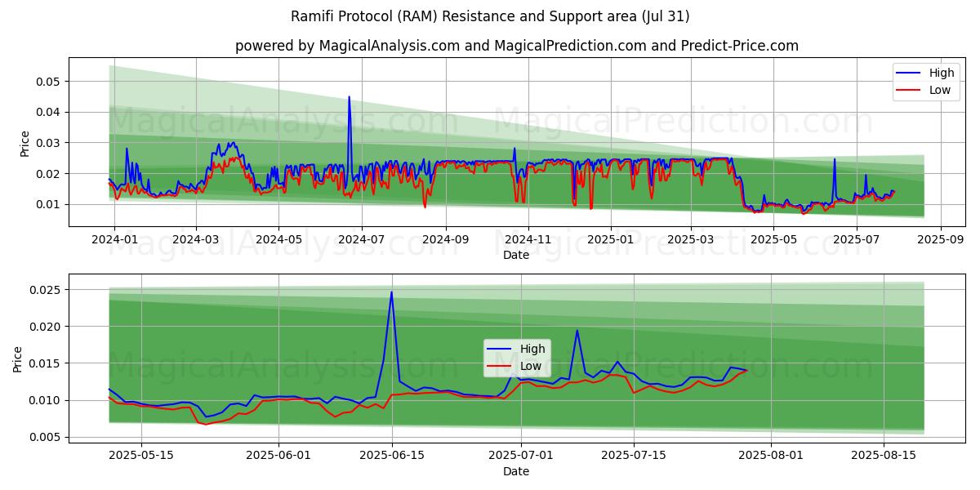Click the 2025-07 tick on the top chart

click(857, 239)
